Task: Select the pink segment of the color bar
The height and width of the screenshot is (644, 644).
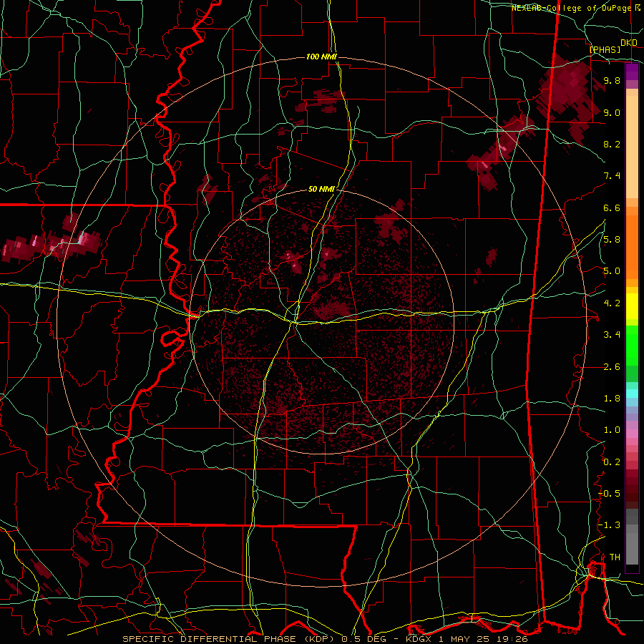Action: (x=632, y=434)
